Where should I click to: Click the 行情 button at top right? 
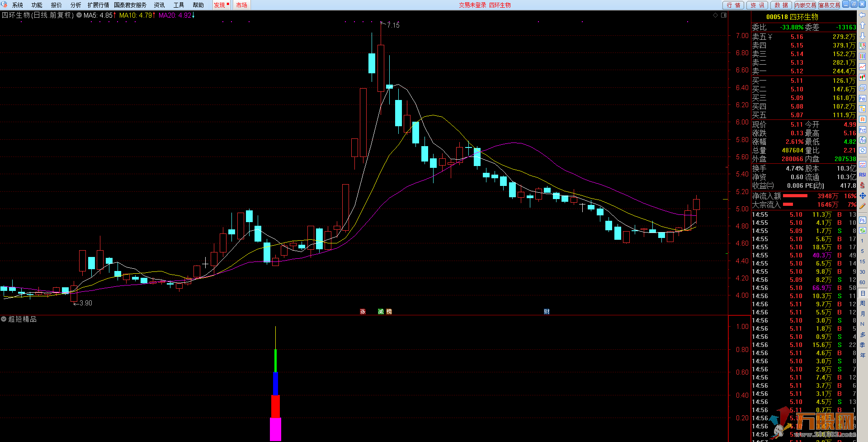point(733,5)
